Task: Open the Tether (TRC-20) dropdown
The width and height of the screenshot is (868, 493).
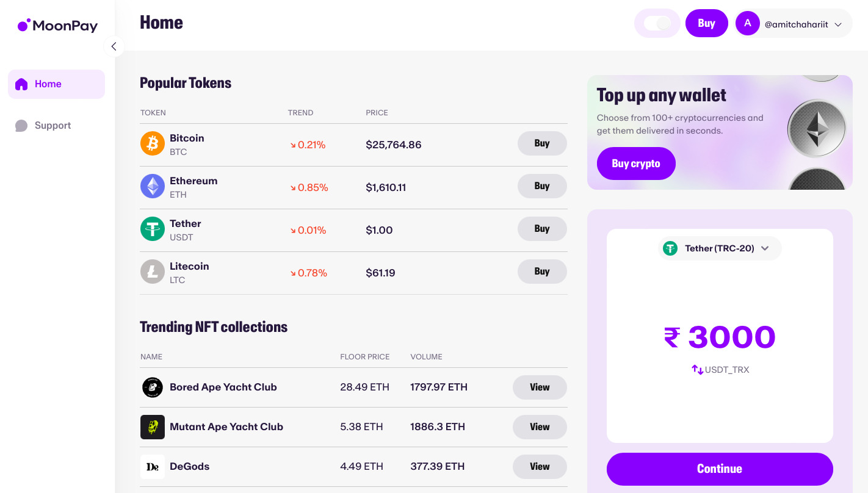Action: [x=719, y=248]
